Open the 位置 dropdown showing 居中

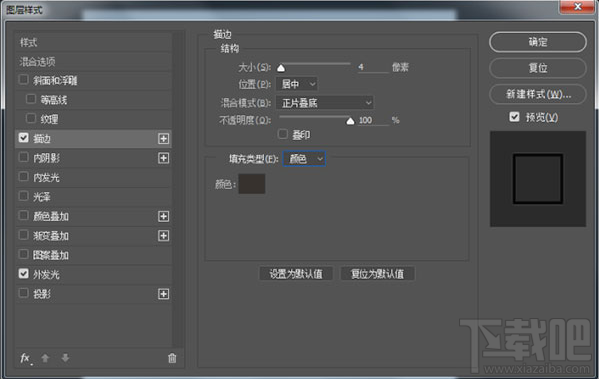point(297,84)
